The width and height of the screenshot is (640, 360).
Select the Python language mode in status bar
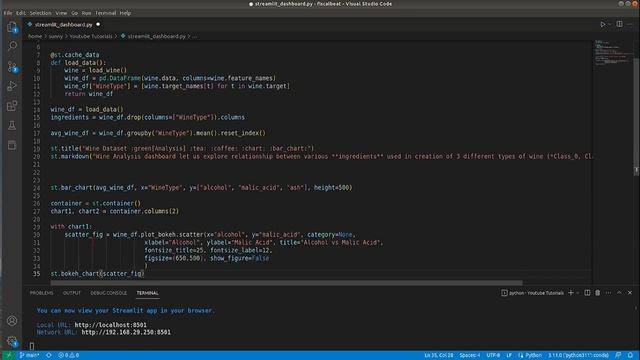point(530,355)
